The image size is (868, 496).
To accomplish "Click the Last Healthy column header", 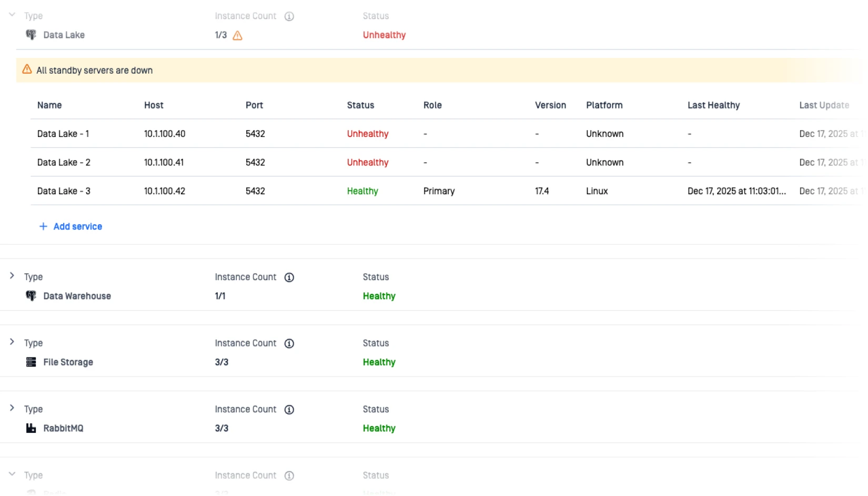I will coord(713,105).
